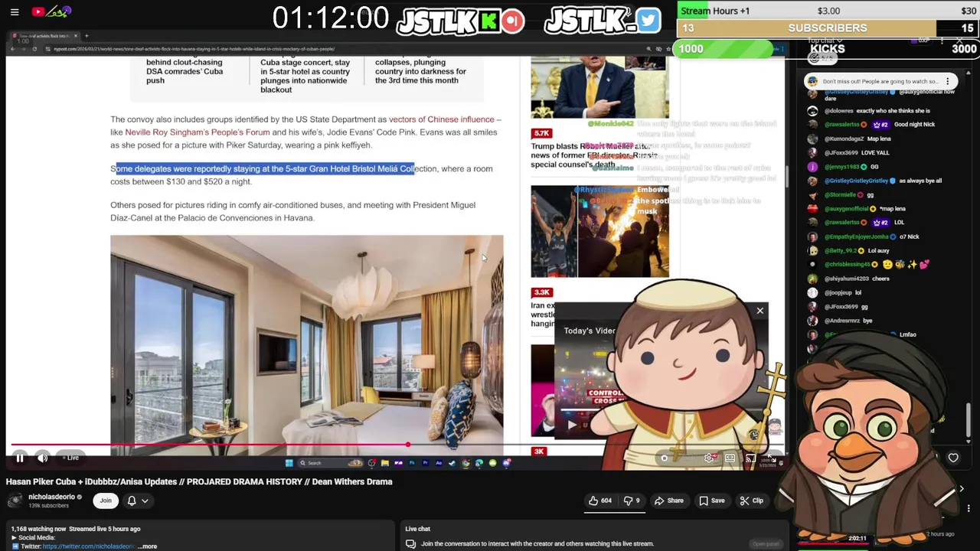
Task: Open the 3.3K comments badge
Action: click(x=542, y=292)
